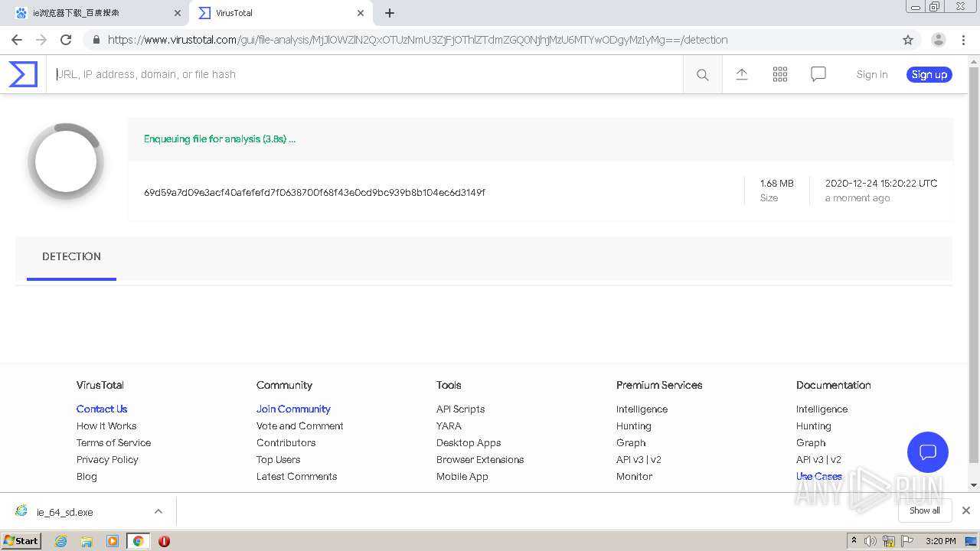Click the volume speaker tray icon
This screenshot has height=551, width=980.
871,541
